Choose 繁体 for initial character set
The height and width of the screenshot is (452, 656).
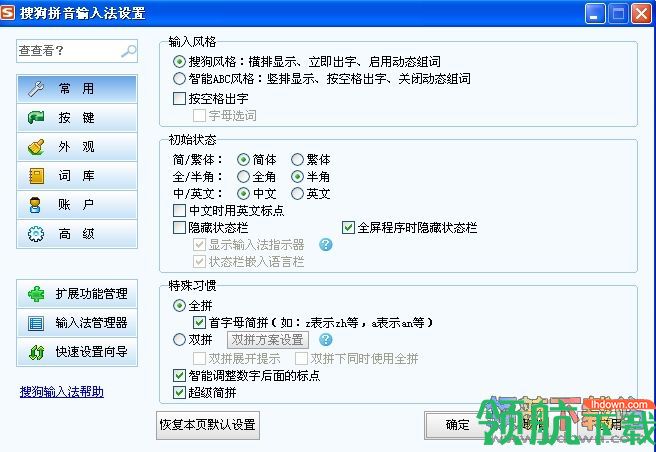[297, 160]
